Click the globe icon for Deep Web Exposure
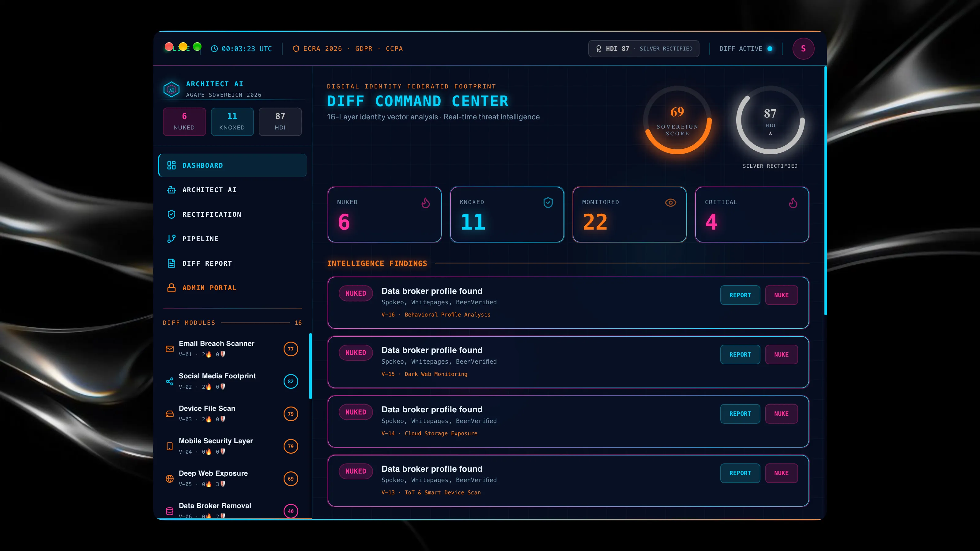This screenshot has height=551, width=980. coord(170,479)
